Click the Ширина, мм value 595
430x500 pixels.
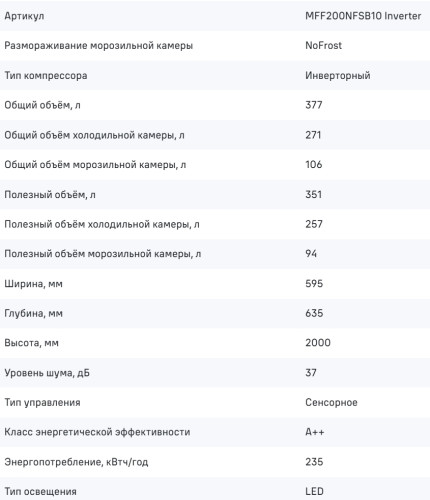[314, 284]
